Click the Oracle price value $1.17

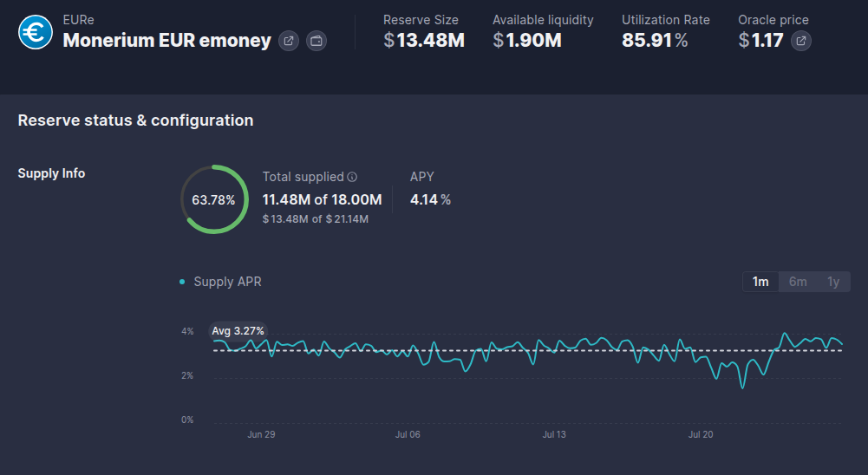[761, 41]
